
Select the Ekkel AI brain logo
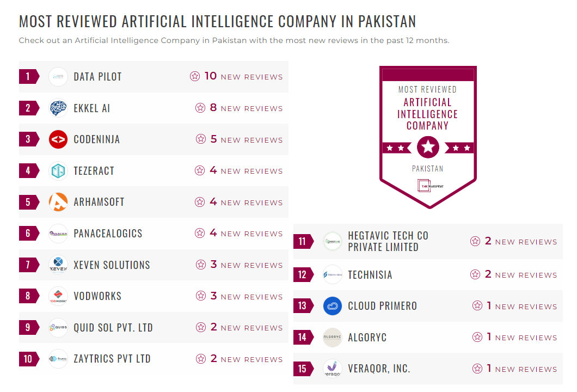(x=58, y=108)
